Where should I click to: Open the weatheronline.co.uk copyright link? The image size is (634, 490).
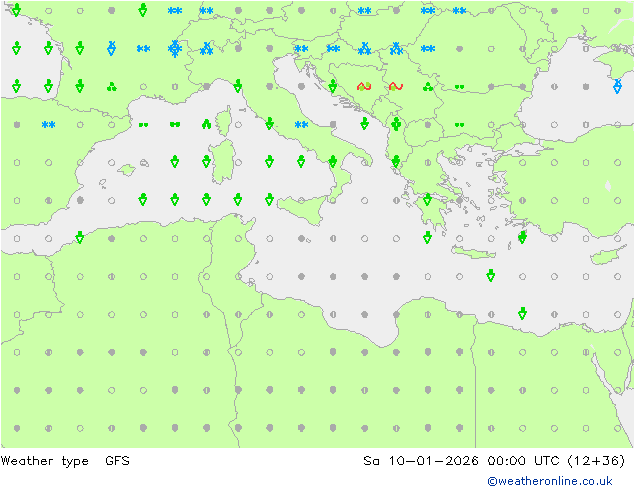(549, 481)
